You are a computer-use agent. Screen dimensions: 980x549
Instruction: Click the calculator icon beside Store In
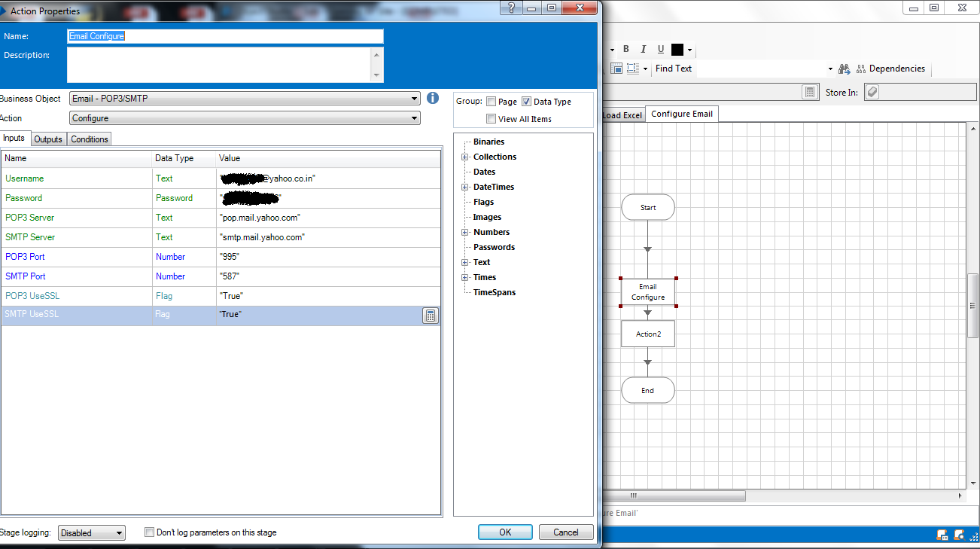tap(810, 92)
